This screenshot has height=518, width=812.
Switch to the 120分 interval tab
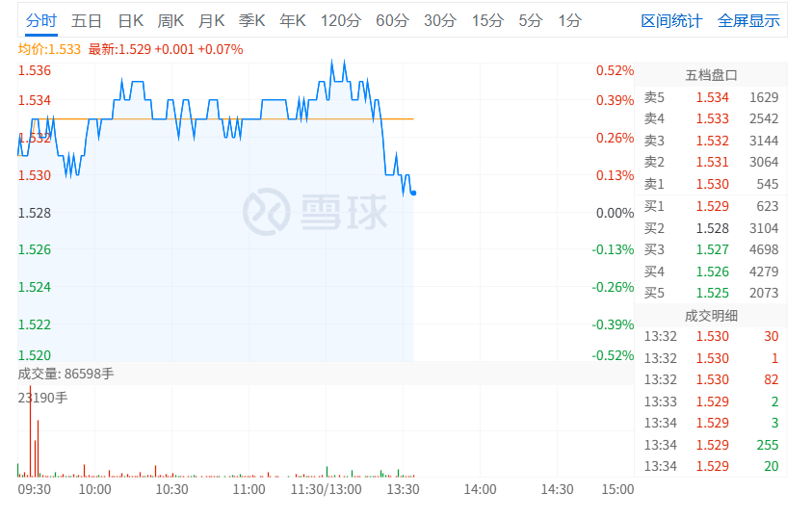pos(340,20)
